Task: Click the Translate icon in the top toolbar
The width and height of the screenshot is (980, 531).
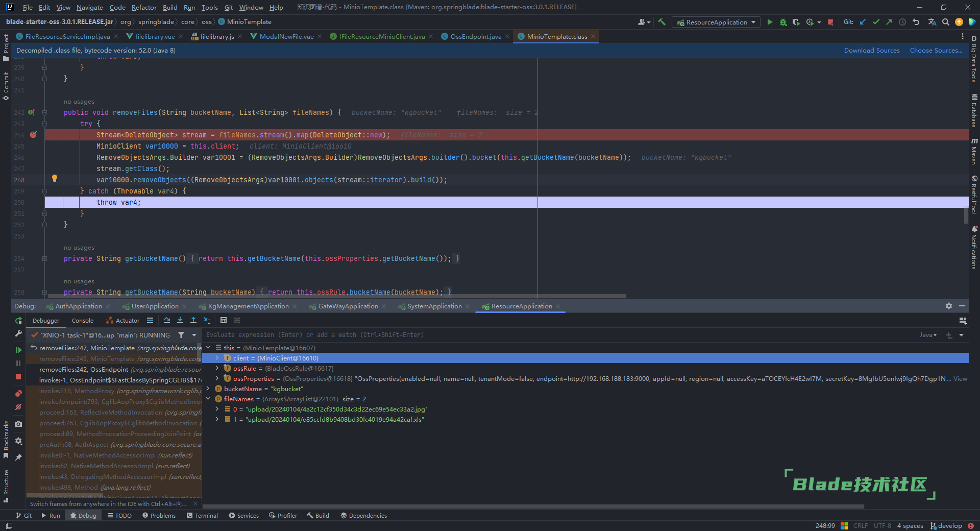Action: 932,22
